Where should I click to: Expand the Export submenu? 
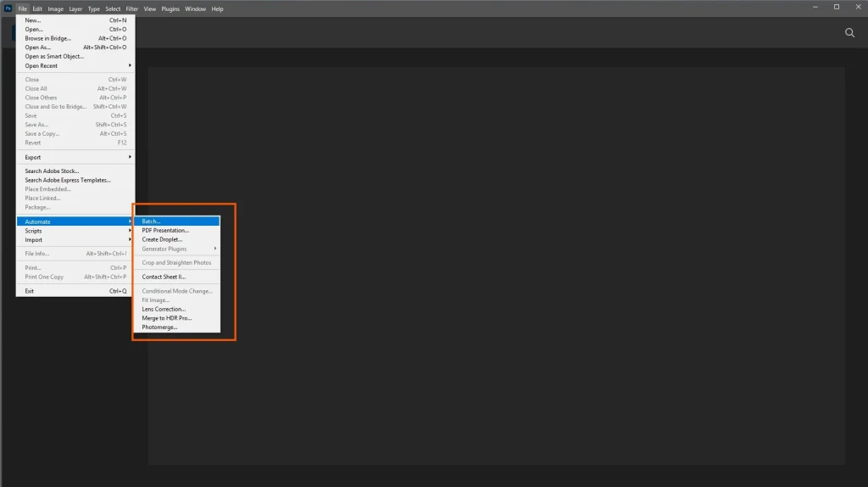pyautogui.click(x=75, y=157)
